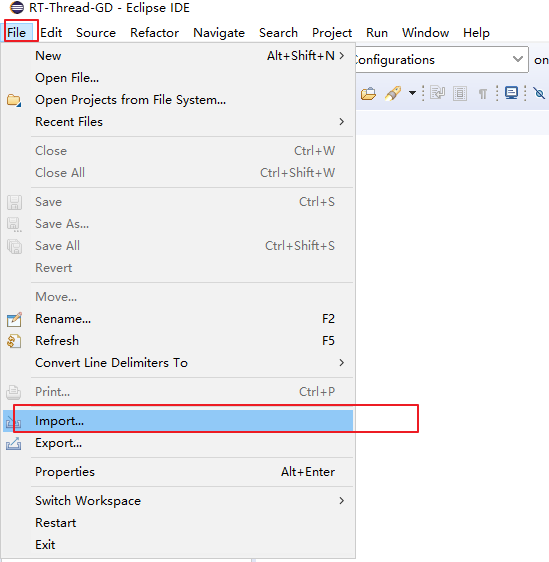549x562 pixels.
Task: Toggle Block Selection Mode in the toolbar
Action: (460, 94)
